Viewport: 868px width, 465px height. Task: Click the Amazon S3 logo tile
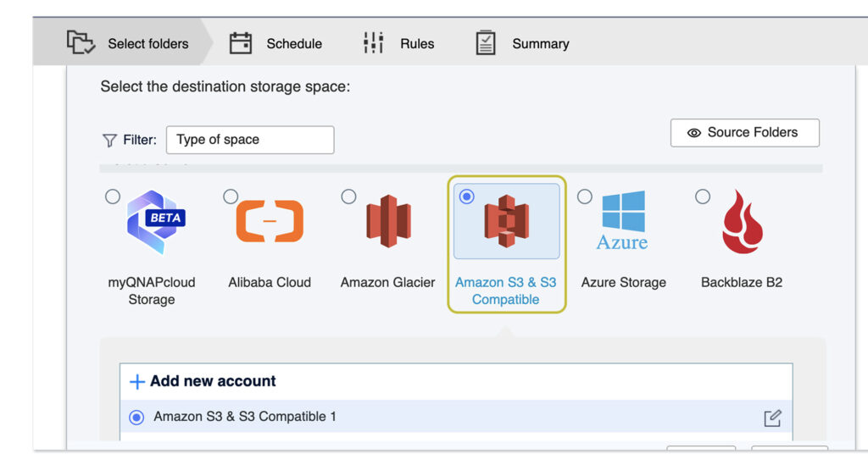(507, 221)
